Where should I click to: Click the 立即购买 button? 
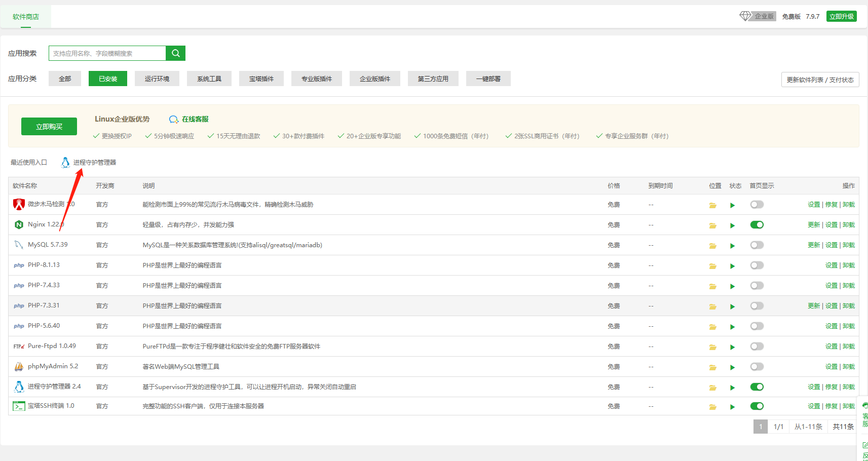point(49,127)
